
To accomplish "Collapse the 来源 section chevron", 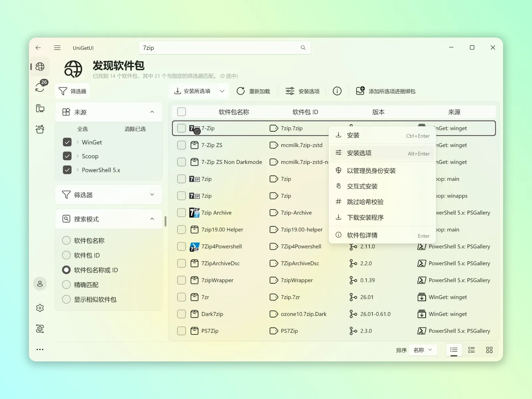I will [152, 112].
